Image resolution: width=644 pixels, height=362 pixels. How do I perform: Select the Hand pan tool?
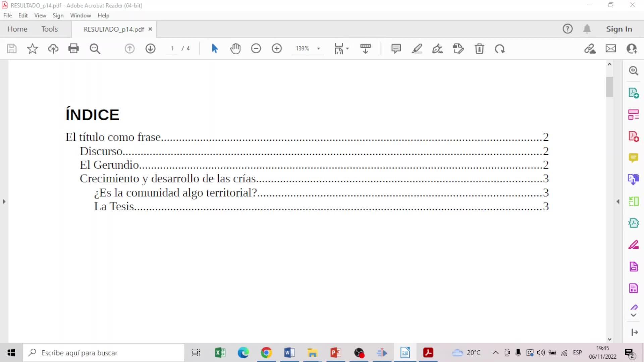[235, 49]
